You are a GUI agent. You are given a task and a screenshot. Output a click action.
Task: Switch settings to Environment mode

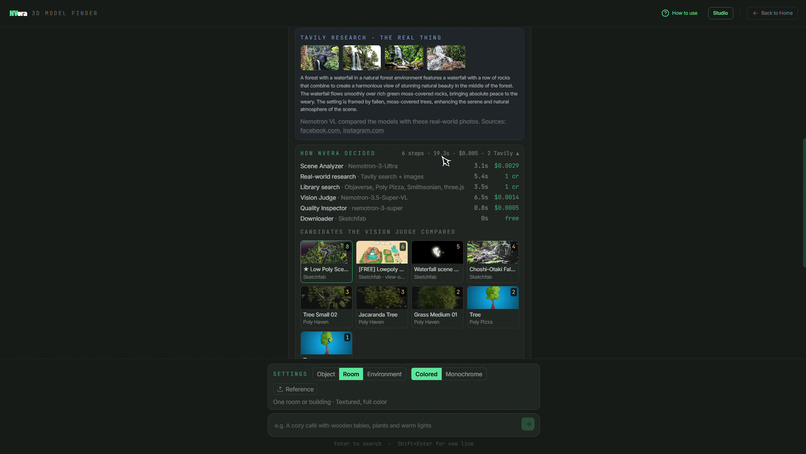[384, 374]
